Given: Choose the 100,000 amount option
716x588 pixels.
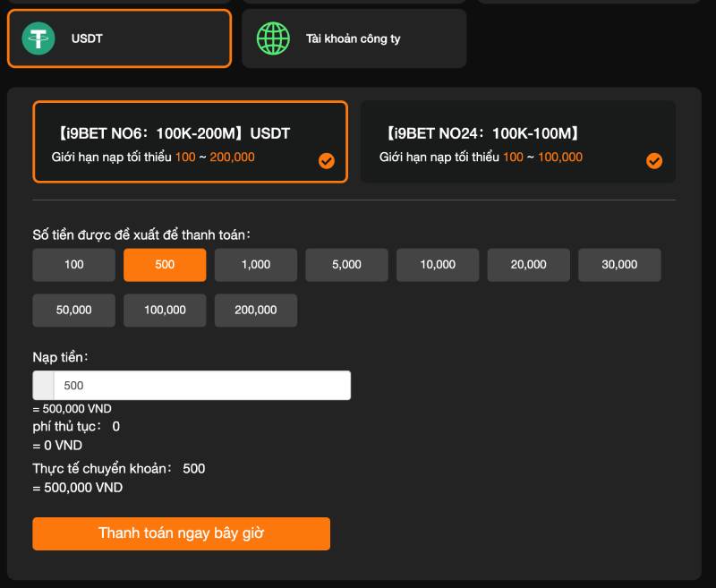Looking at the screenshot, I should [x=165, y=310].
